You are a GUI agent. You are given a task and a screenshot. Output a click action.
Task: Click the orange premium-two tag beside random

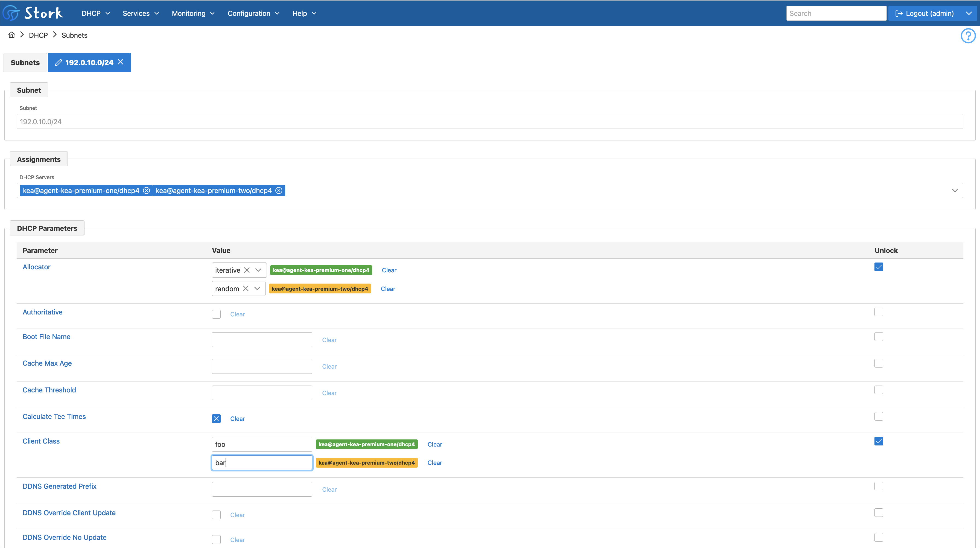(x=320, y=289)
